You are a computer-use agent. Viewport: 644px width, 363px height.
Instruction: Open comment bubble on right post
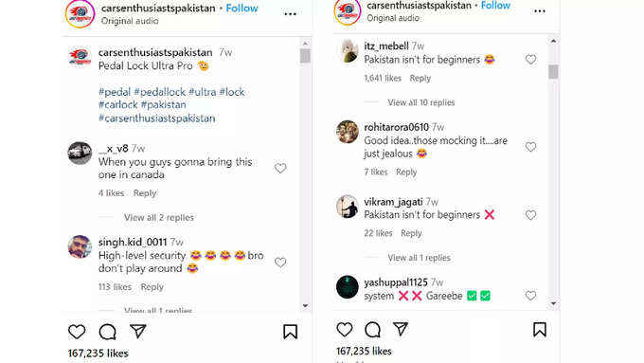pos(372,330)
